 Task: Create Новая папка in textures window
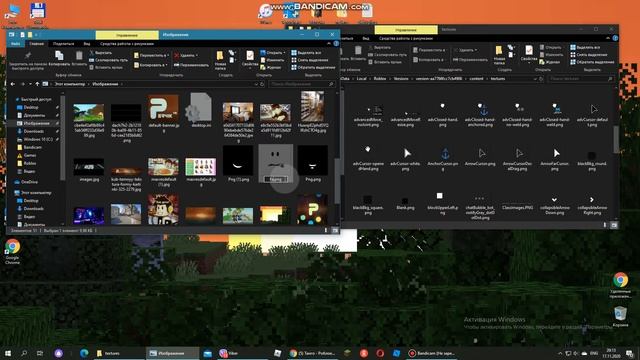(499, 55)
